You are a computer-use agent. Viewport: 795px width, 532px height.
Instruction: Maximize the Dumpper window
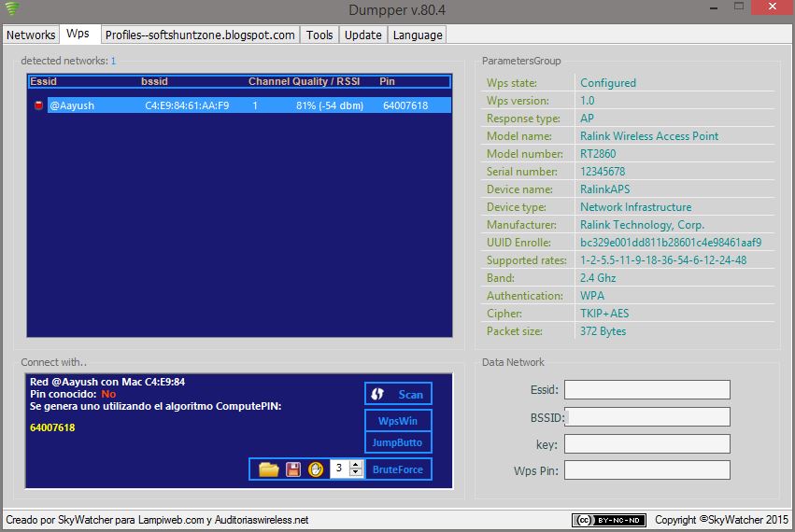point(739,7)
